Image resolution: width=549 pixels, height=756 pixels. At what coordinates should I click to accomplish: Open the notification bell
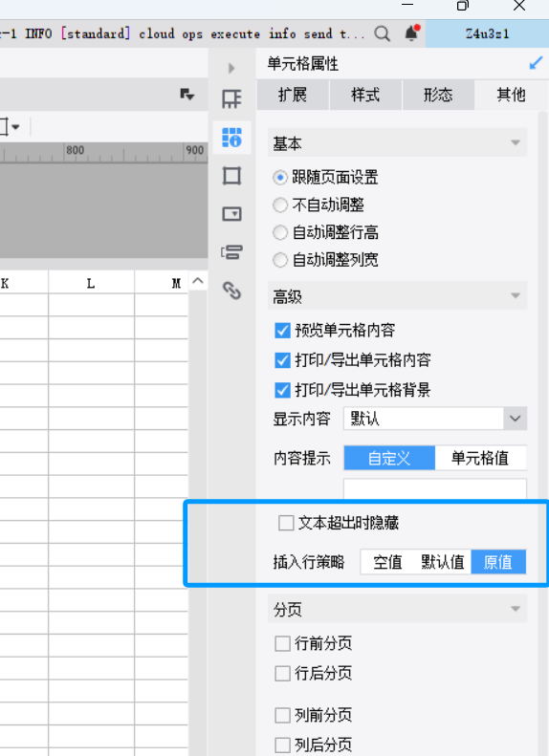[x=411, y=33]
